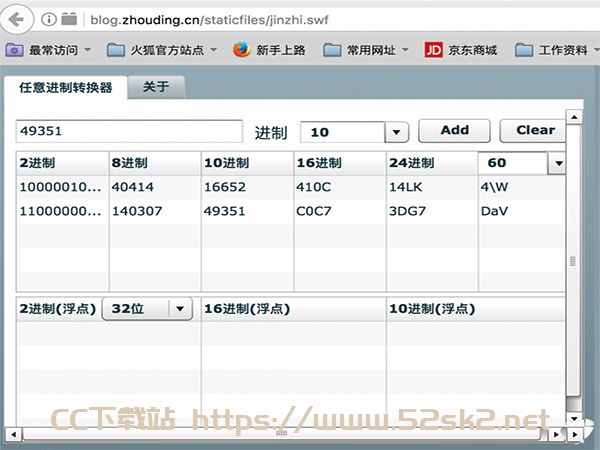Click the vertical scrollbar down arrow
600x450 pixels.
574,419
